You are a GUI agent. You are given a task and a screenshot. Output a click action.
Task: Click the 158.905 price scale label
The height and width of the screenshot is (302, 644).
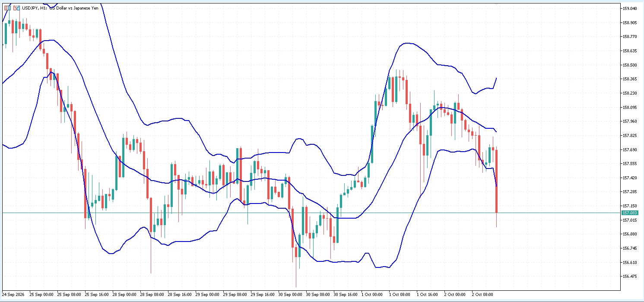[x=629, y=22]
